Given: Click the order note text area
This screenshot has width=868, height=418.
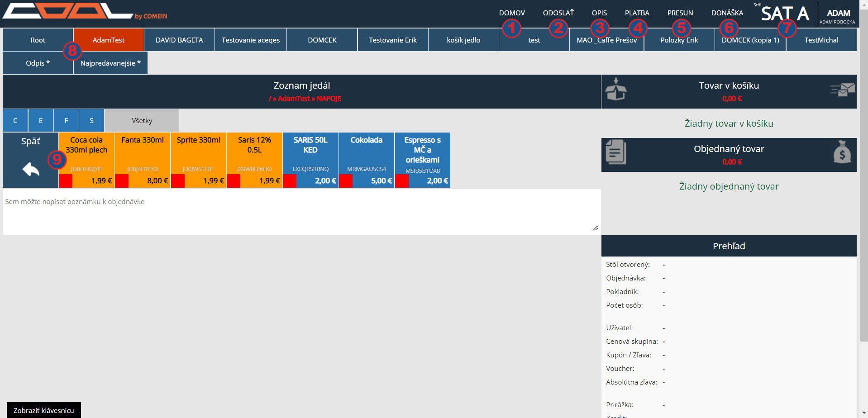Looking at the screenshot, I should [301, 212].
